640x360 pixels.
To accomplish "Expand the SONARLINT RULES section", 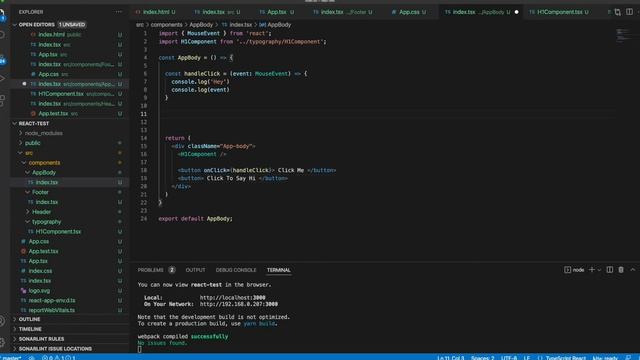I will [x=41, y=339].
